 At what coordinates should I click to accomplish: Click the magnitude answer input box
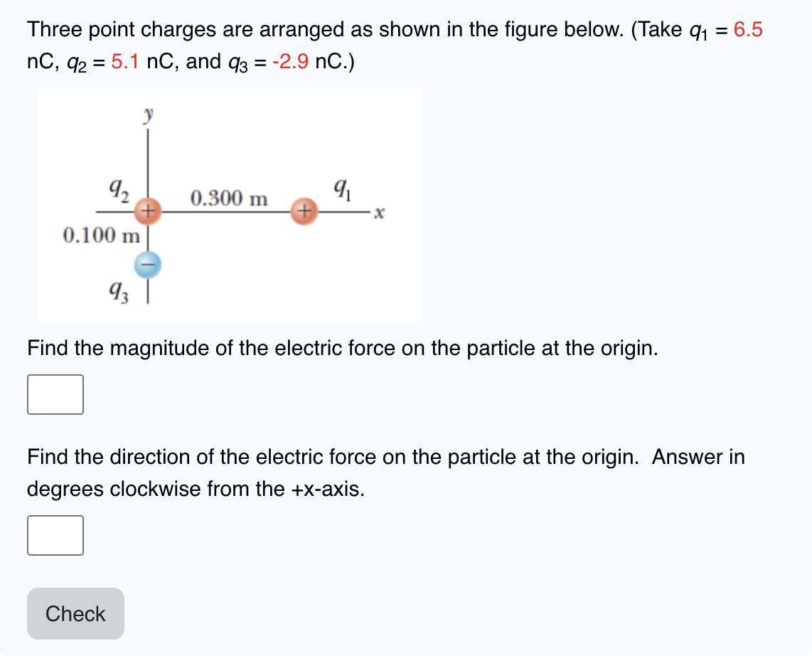55,393
